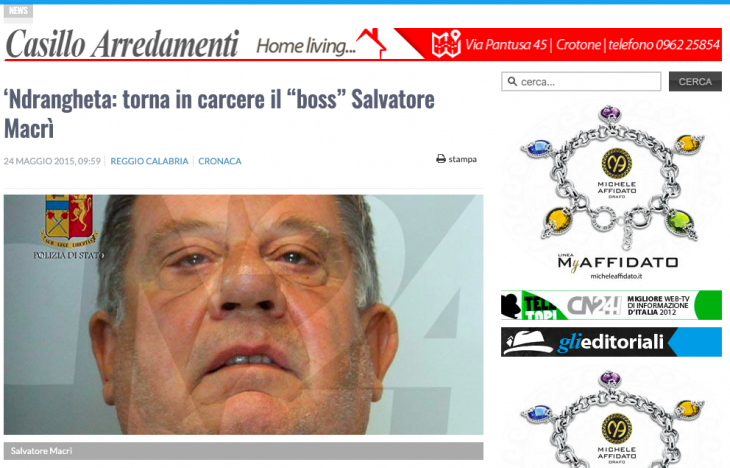
Task: Click the house icon in Casillo Arredamenti banner
Action: [372, 43]
